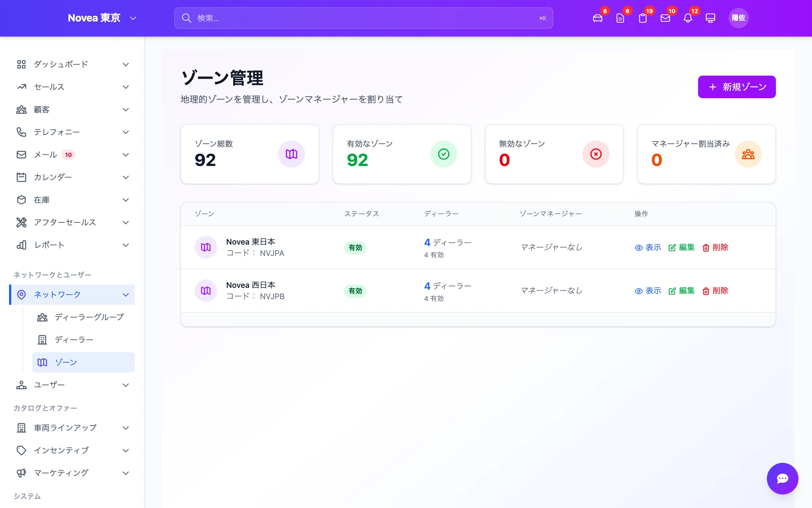The height and width of the screenshot is (508, 812).
Task: Click the ダッシュボード grid icon
Action: (x=21, y=64)
